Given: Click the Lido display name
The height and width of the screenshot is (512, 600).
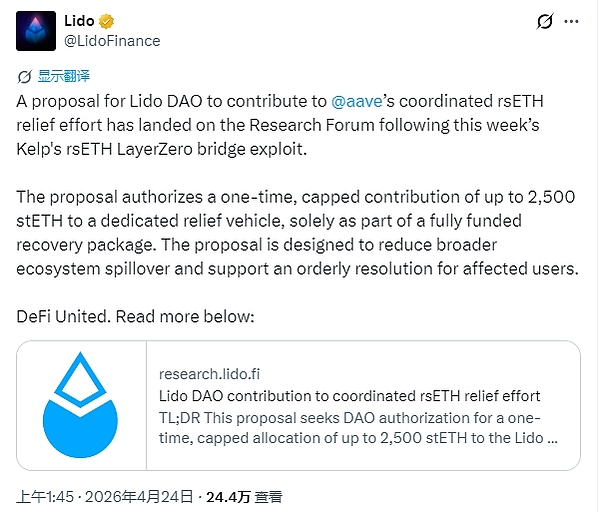Looking at the screenshot, I should 78,21.
